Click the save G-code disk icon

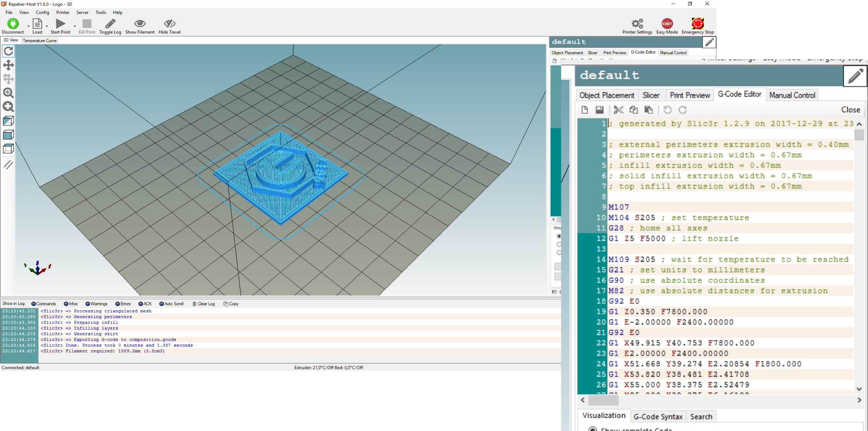[599, 110]
